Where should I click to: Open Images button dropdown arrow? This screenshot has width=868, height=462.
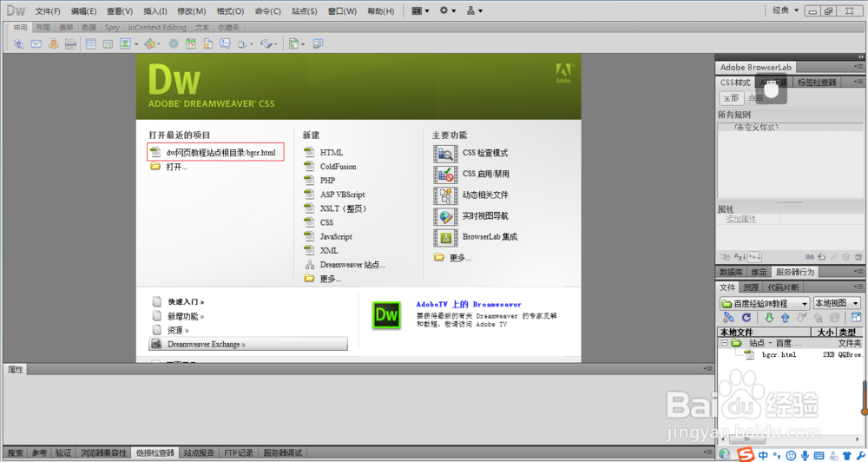(136, 44)
